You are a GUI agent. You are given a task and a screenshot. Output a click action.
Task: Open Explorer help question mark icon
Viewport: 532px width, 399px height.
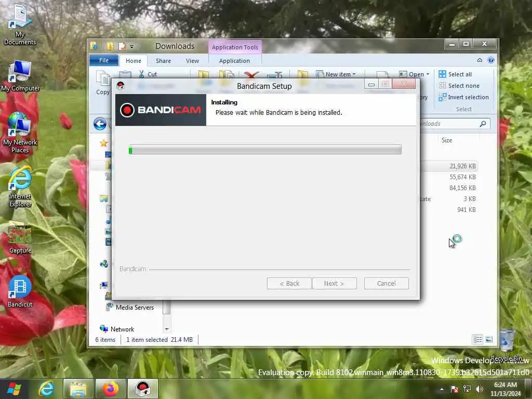coord(490,60)
